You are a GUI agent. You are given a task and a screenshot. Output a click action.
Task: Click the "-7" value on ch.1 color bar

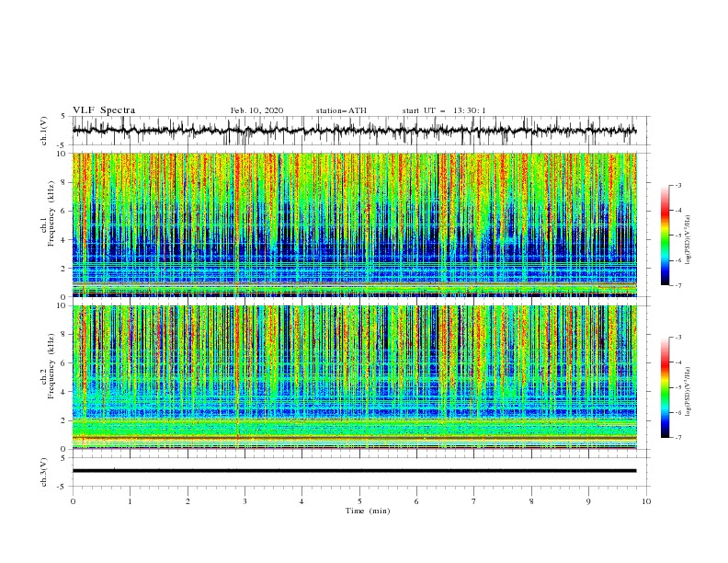(678, 285)
